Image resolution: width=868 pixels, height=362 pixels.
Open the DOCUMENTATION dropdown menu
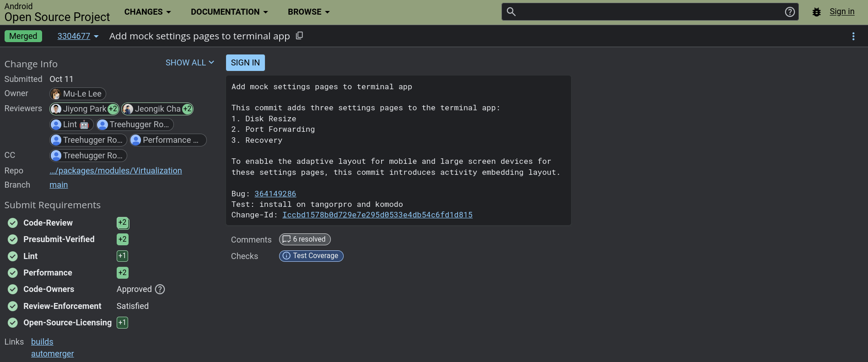click(x=229, y=12)
